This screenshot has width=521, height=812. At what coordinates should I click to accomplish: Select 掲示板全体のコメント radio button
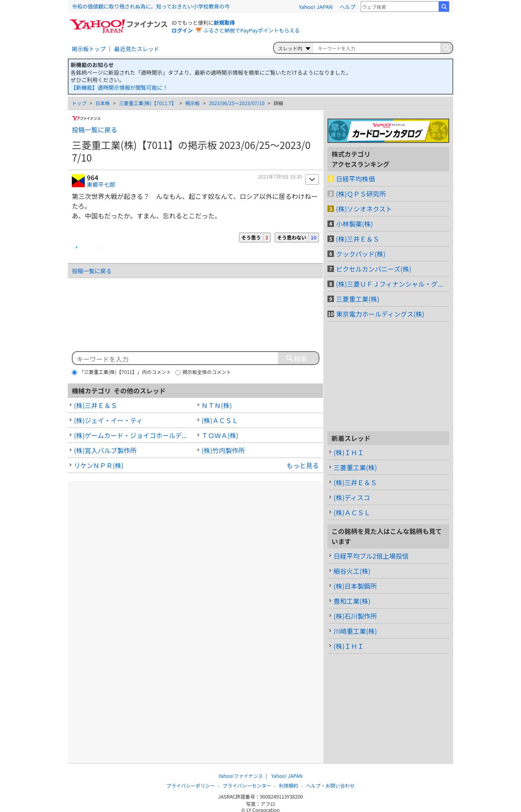pyautogui.click(x=178, y=372)
